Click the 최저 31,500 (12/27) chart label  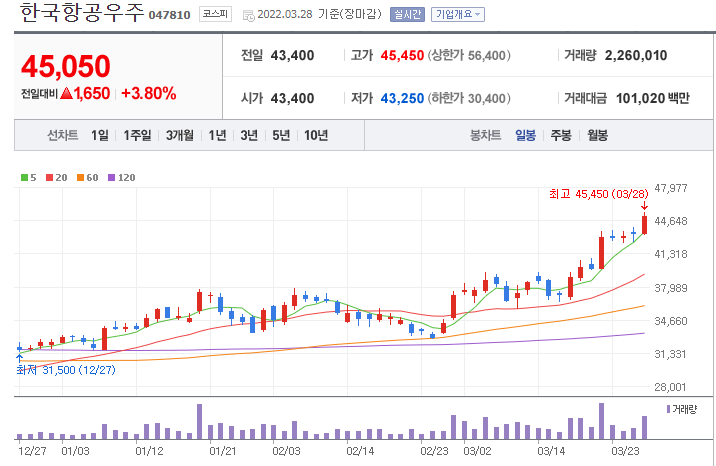[x=66, y=370]
